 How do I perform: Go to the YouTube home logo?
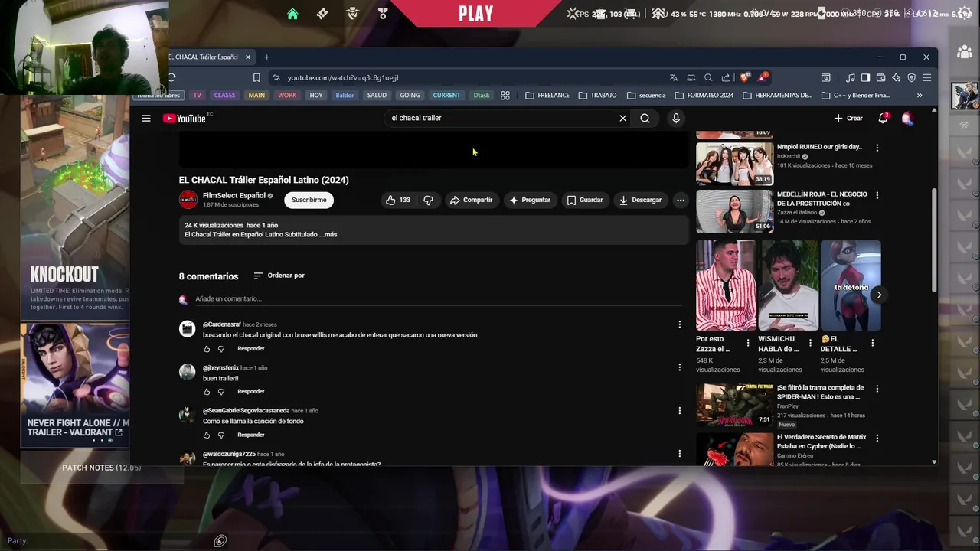[185, 119]
